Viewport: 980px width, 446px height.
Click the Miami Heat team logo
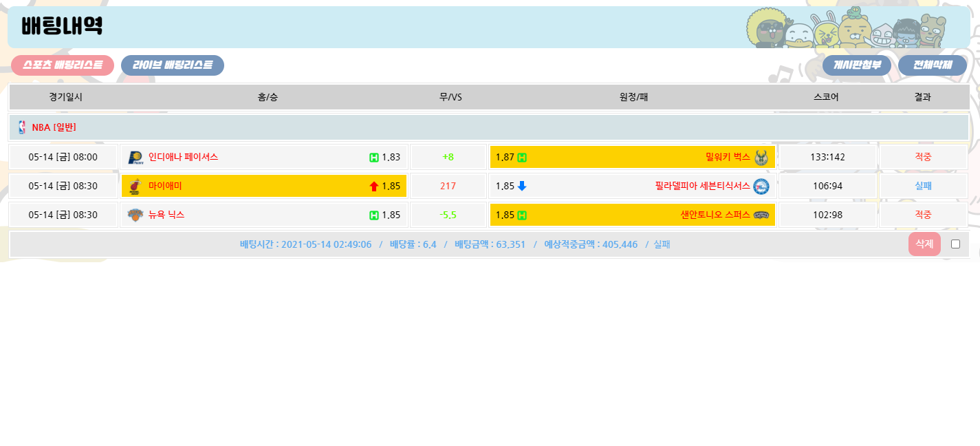pyautogui.click(x=135, y=186)
